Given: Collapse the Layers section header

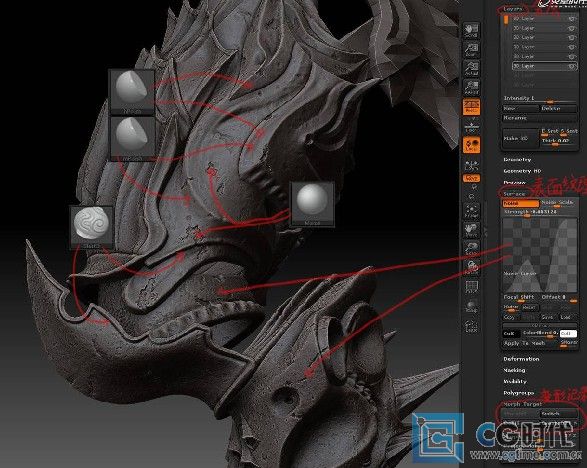Looking at the screenshot, I should pos(513,9).
